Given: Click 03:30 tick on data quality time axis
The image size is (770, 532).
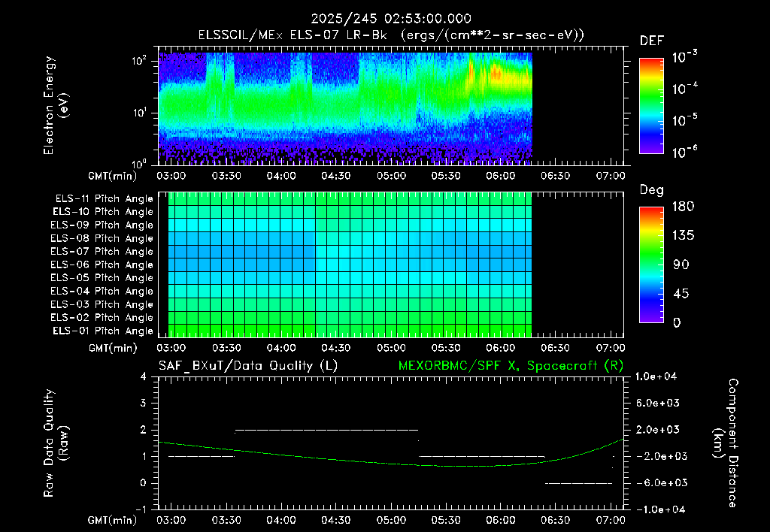Looking at the screenshot, I should 226,520.
